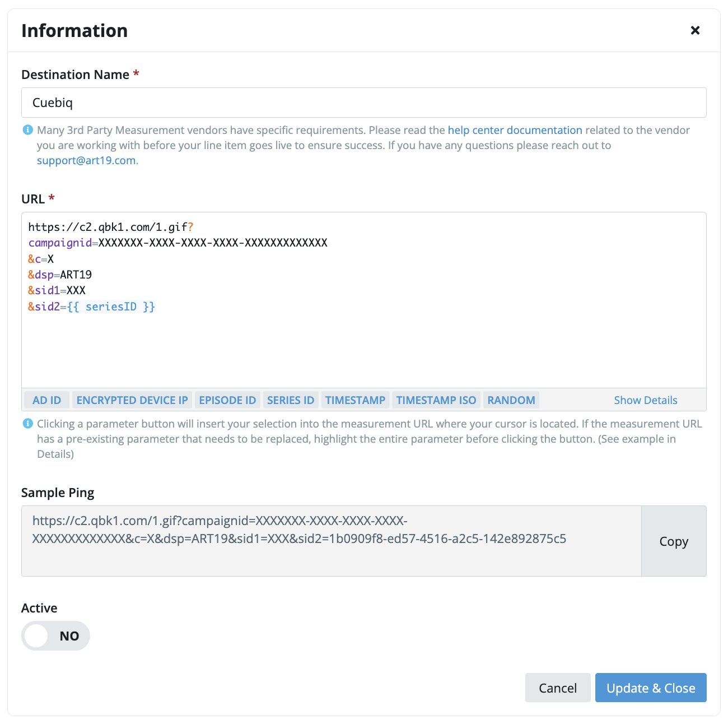Click the info icon beside parameter button hint
Image resolution: width=728 pixels, height=724 pixels.
coord(27,424)
